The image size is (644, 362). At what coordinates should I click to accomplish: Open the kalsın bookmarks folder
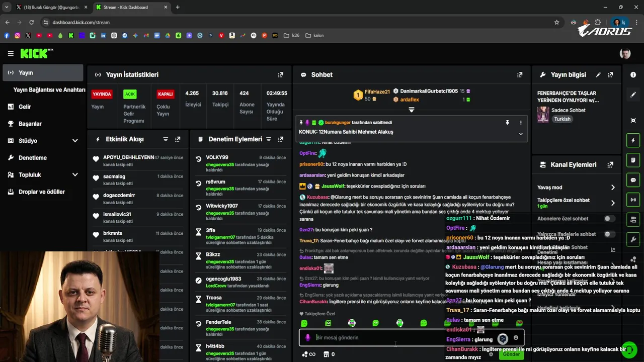314,36
